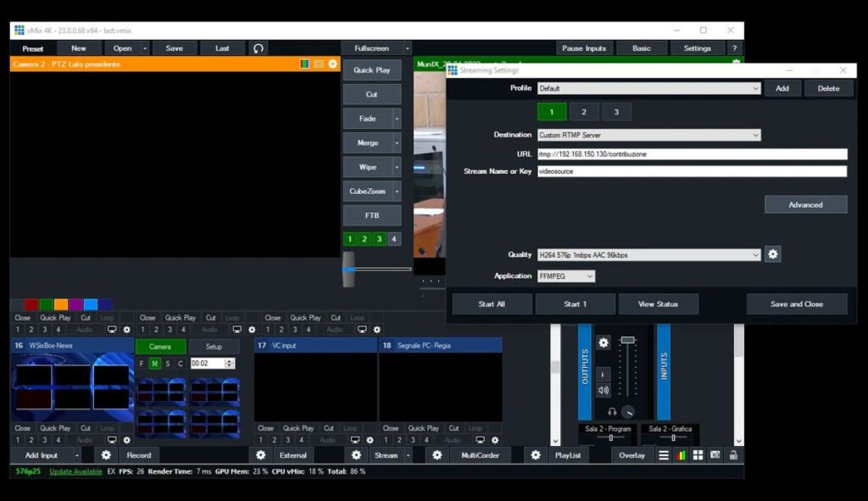Click the hamburger list view icon
Viewport: 868px width, 501px height.
click(663, 455)
